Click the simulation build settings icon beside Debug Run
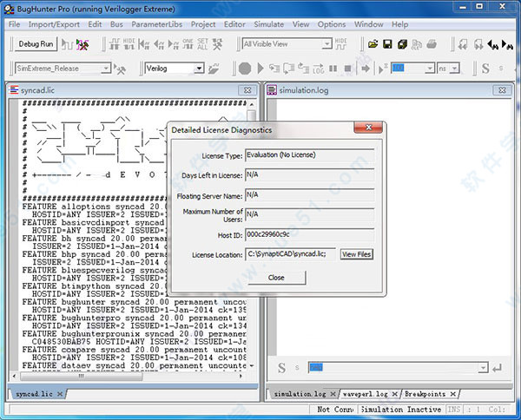Screen dimensions: 521x420 (x=82, y=44)
